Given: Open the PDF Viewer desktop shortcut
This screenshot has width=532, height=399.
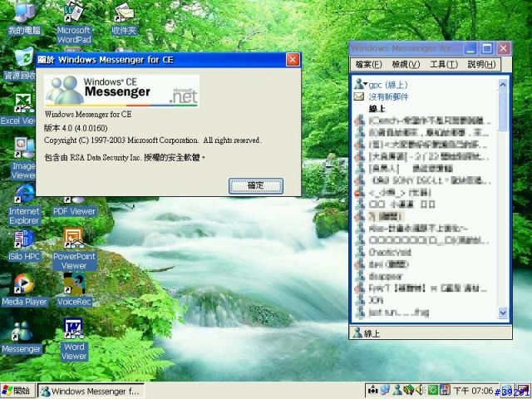Looking at the screenshot, I should coord(74,207).
